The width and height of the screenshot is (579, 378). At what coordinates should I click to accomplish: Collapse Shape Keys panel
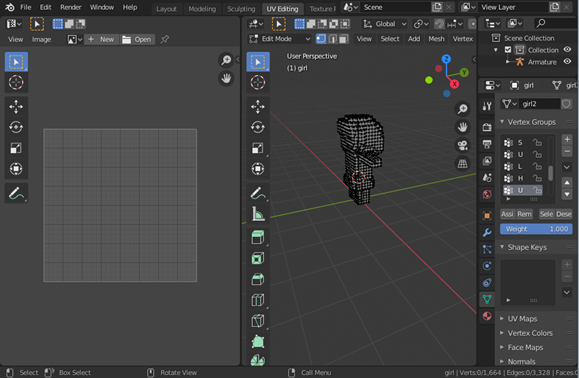click(527, 247)
